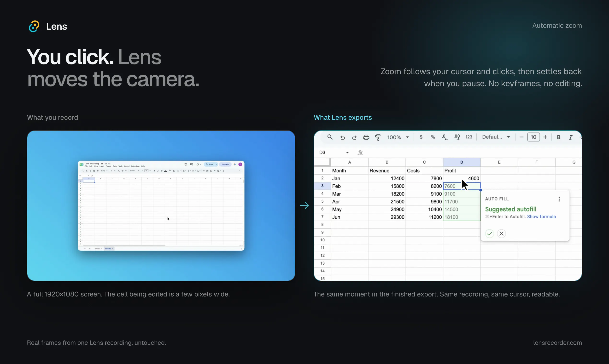Screen dimensions: 609x364
Task: Click the text color A icon in the small toolbar
Action: (x=165, y=171)
